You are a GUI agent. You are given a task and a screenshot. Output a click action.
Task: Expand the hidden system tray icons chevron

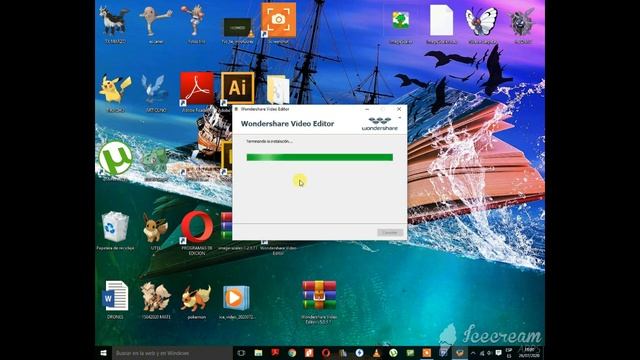click(x=473, y=353)
